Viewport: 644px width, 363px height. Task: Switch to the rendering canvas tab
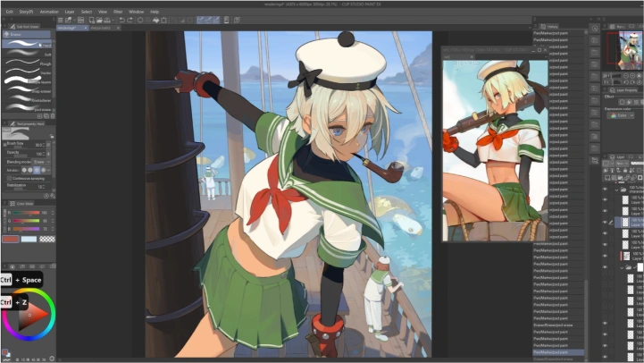[x=72, y=28]
